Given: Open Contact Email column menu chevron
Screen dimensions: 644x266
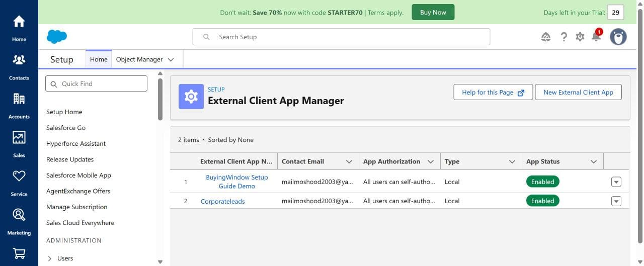Looking at the screenshot, I should pyautogui.click(x=349, y=161).
